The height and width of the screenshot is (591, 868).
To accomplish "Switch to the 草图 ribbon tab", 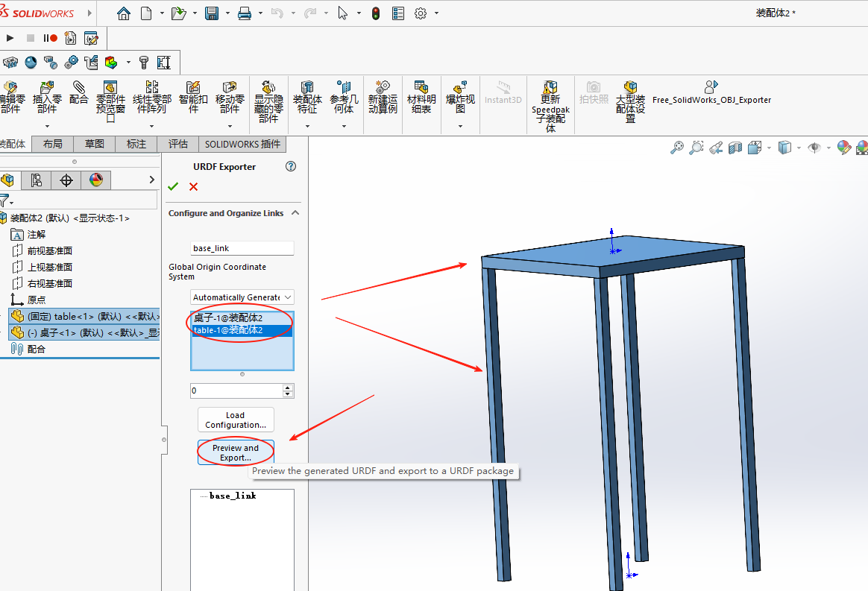I will (x=94, y=144).
